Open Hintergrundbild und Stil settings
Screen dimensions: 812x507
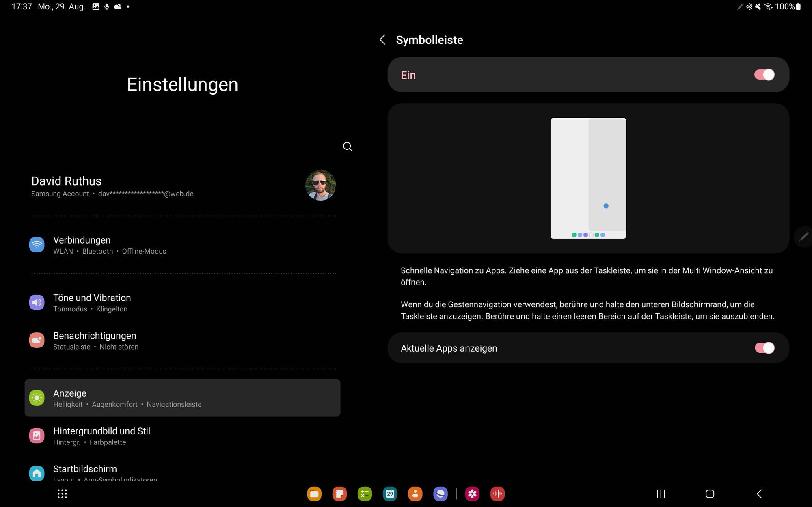[x=182, y=436]
